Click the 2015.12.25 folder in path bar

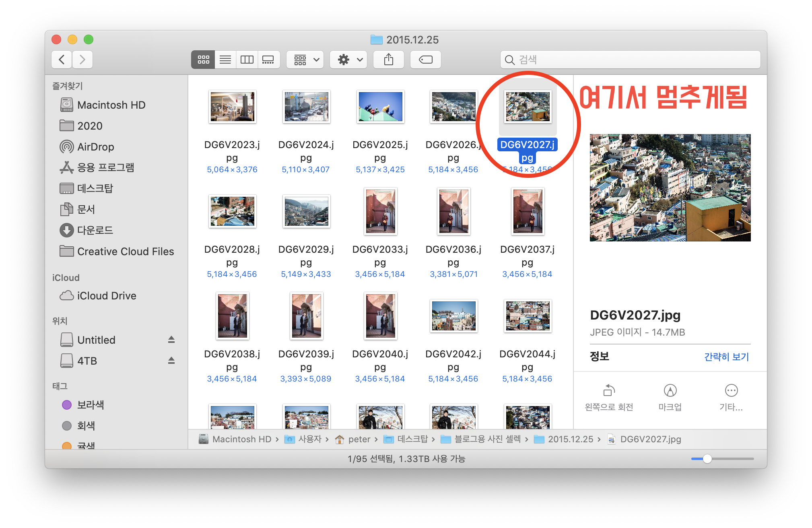(x=570, y=439)
